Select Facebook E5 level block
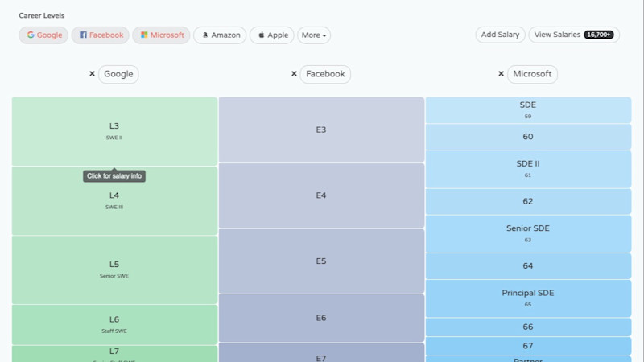Image resolution: width=644 pixels, height=362 pixels. click(x=321, y=261)
